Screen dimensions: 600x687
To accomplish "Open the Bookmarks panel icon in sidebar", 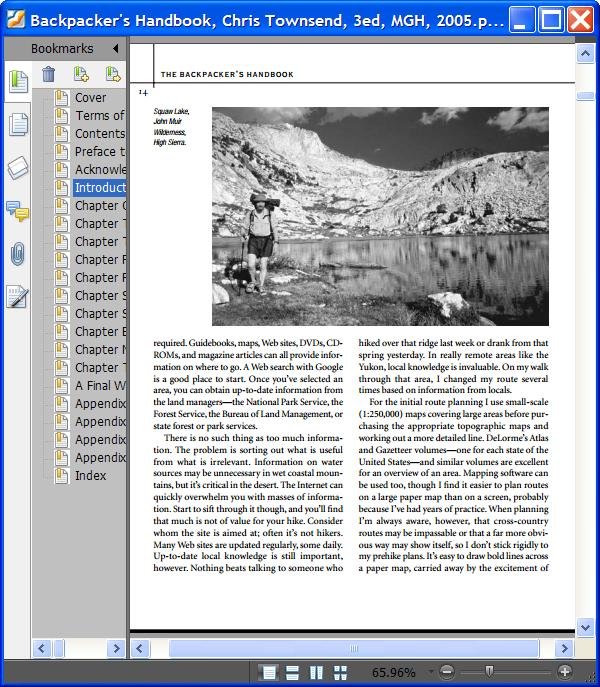I will 18,81.
